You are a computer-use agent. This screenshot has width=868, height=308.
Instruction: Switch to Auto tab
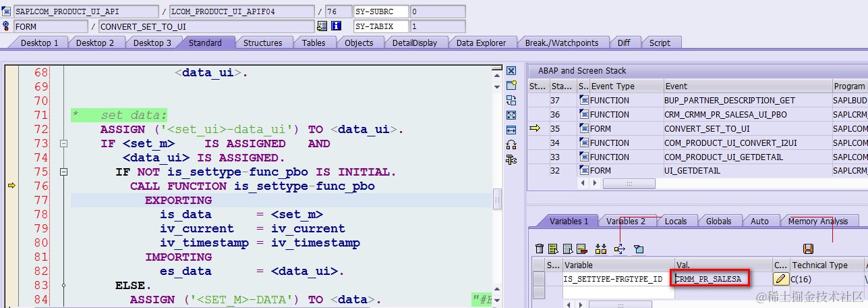point(759,221)
